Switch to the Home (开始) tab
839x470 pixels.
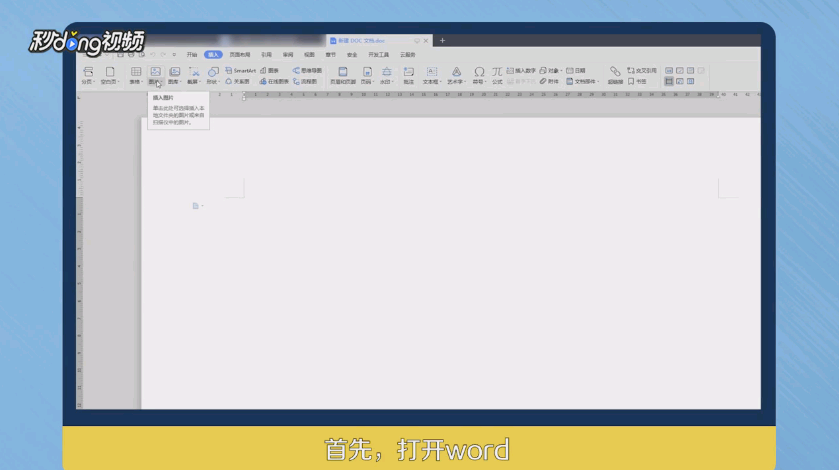pos(192,55)
